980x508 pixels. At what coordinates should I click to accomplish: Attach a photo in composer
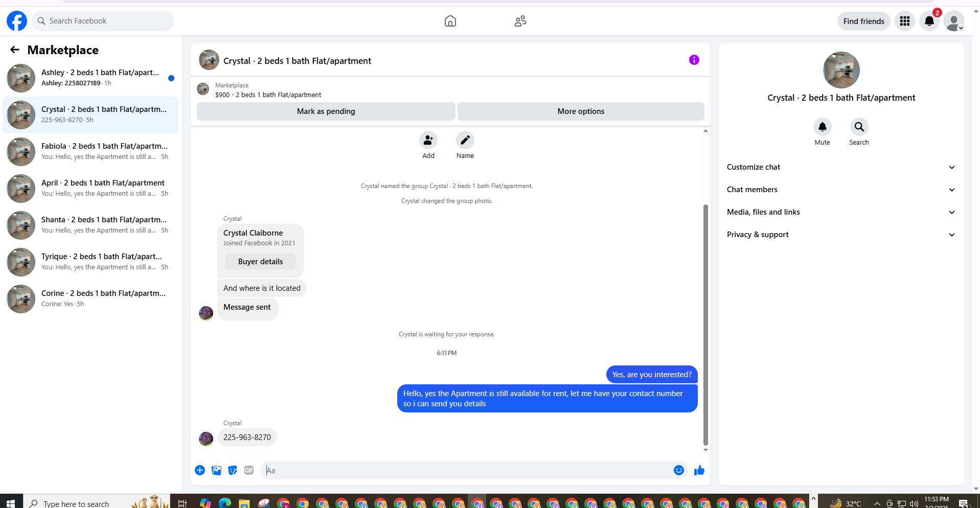(216, 470)
